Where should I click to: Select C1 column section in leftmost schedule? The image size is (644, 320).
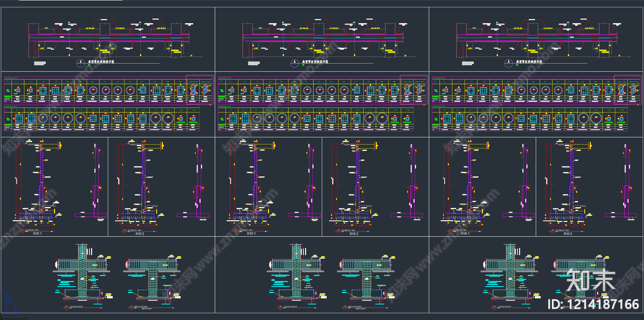(x=18, y=90)
